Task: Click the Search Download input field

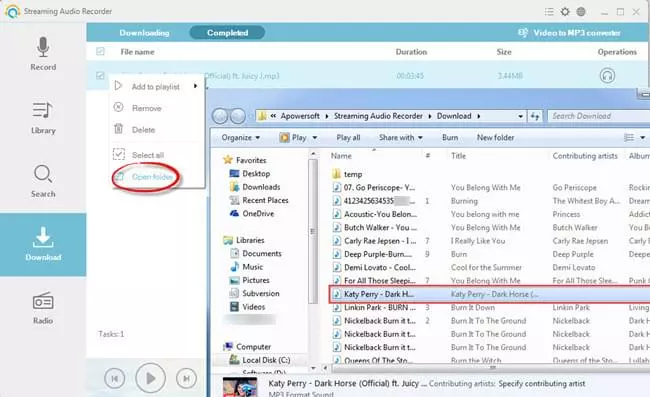Action: tap(599, 116)
